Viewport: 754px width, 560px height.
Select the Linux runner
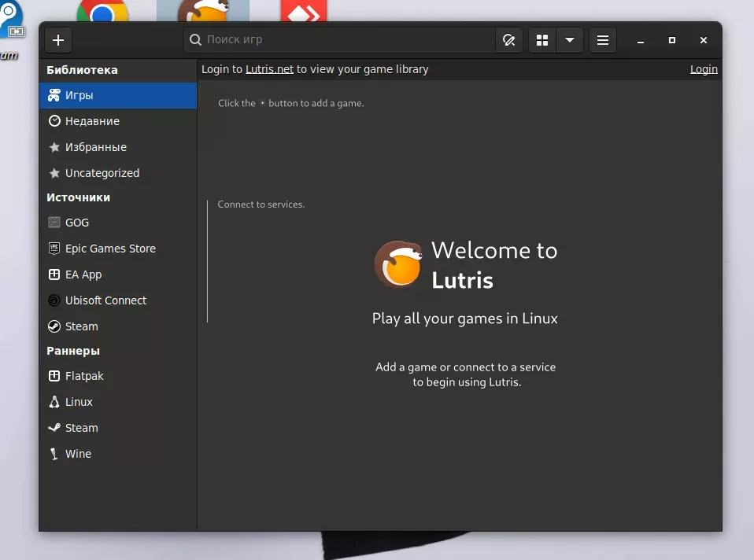point(79,402)
